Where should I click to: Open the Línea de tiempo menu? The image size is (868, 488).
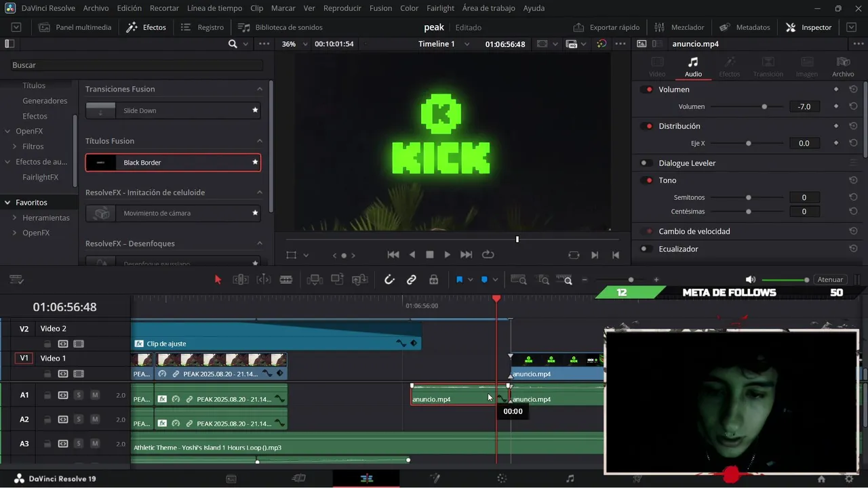(214, 8)
